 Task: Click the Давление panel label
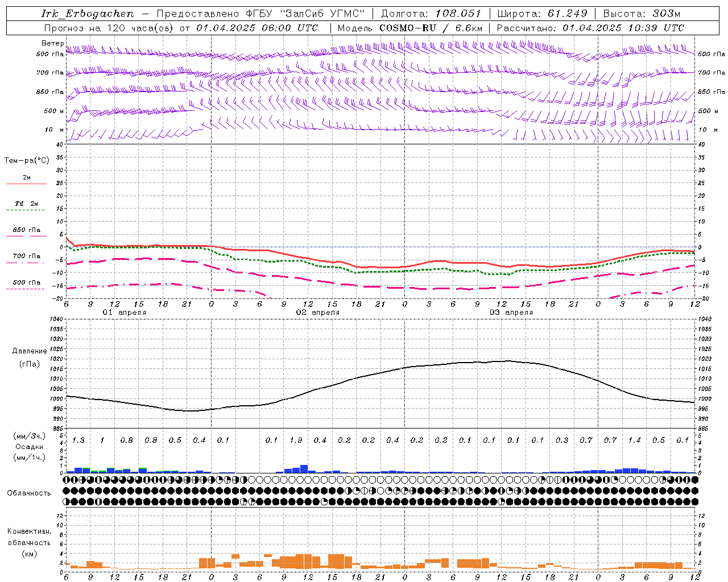point(30,351)
